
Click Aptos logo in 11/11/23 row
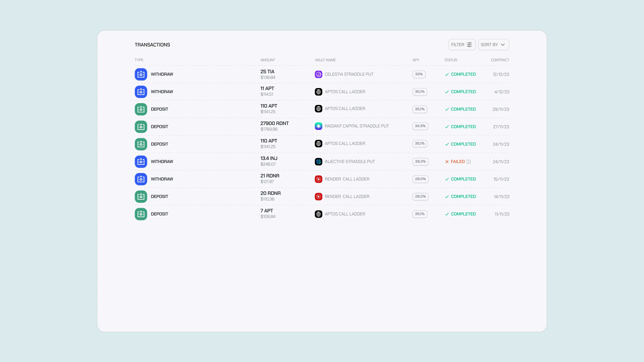point(318,214)
